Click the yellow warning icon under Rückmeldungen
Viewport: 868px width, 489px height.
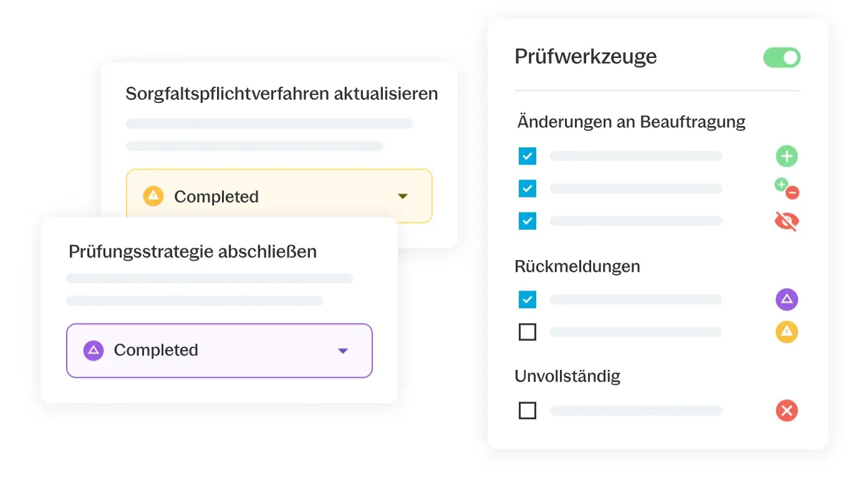pyautogui.click(x=787, y=332)
